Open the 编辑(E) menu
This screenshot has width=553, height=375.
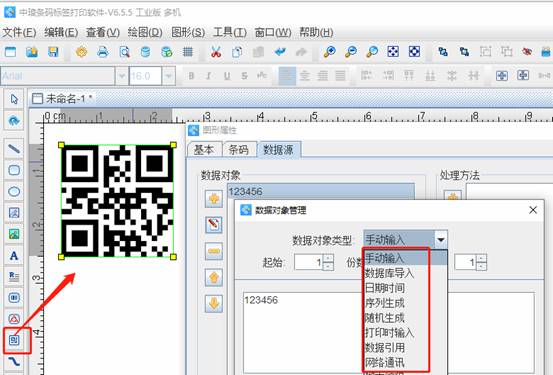(x=61, y=32)
